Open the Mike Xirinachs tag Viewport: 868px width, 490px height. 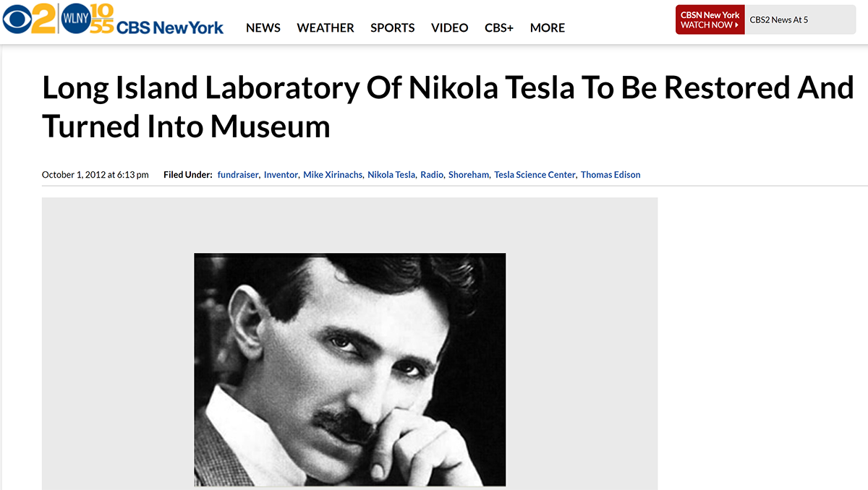[x=333, y=175]
